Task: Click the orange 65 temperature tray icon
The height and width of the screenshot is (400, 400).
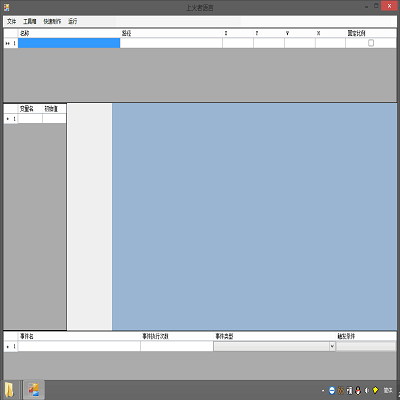Action: (x=341, y=390)
